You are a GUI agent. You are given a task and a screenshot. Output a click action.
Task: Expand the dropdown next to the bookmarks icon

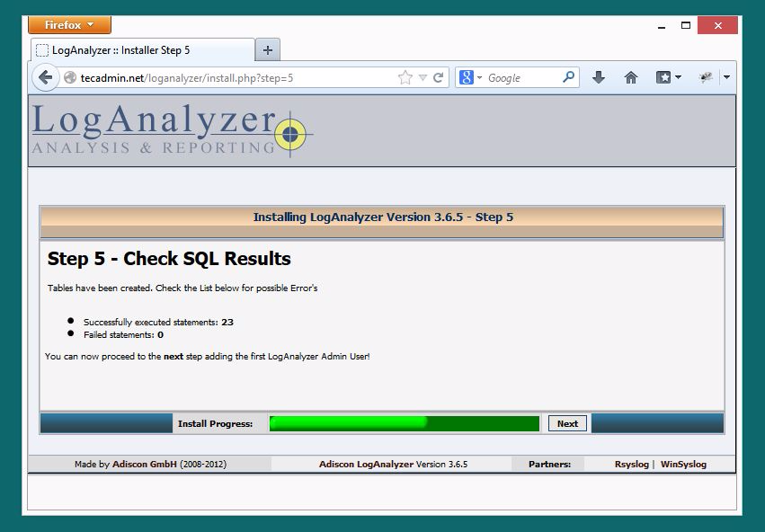click(678, 77)
